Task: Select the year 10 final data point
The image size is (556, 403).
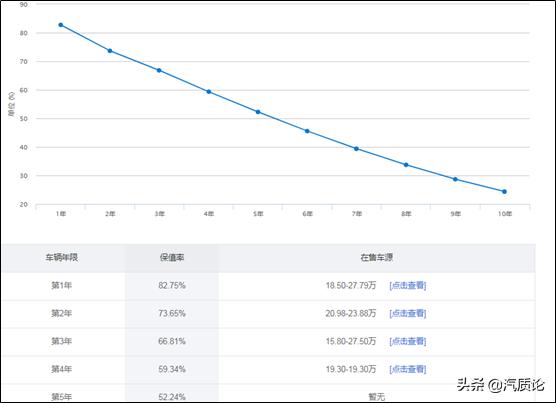Action: click(x=504, y=191)
